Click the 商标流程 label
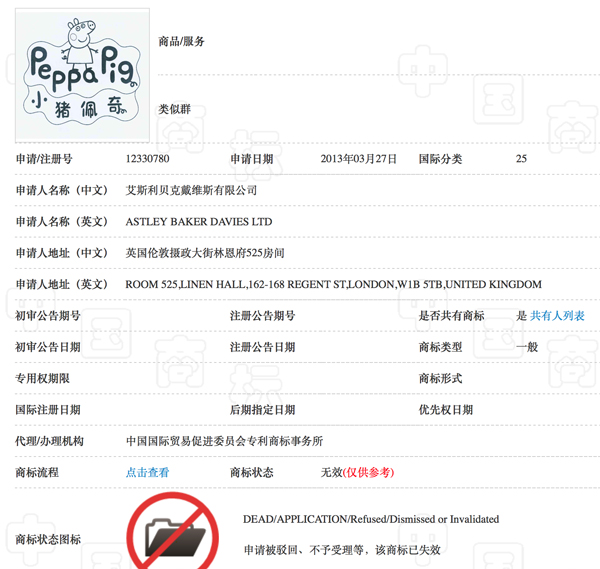 pos(37,472)
